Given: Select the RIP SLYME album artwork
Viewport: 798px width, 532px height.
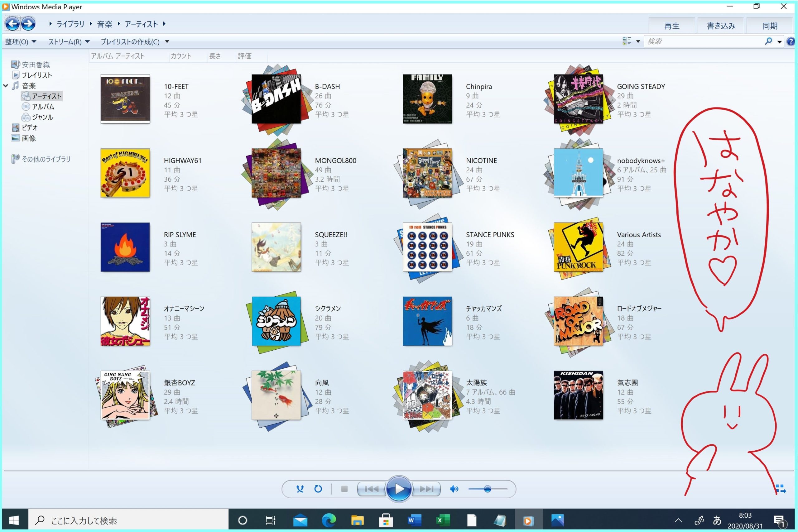Looking at the screenshot, I should [x=125, y=247].
